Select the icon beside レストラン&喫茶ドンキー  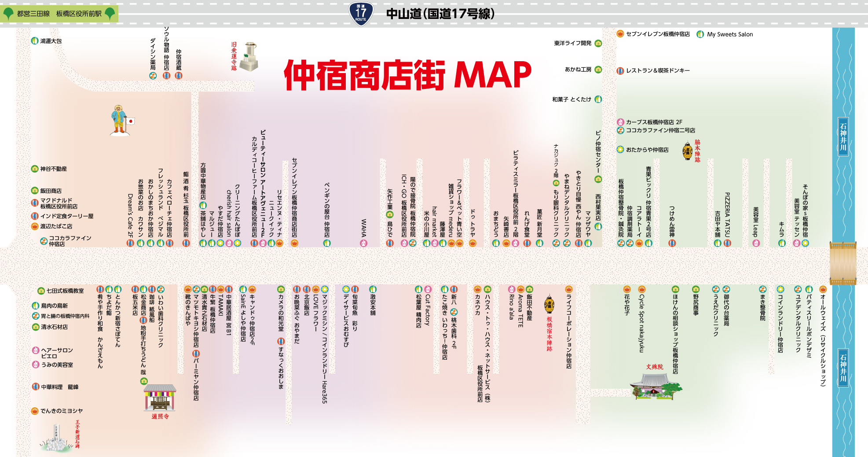click(x=620, y=70)
